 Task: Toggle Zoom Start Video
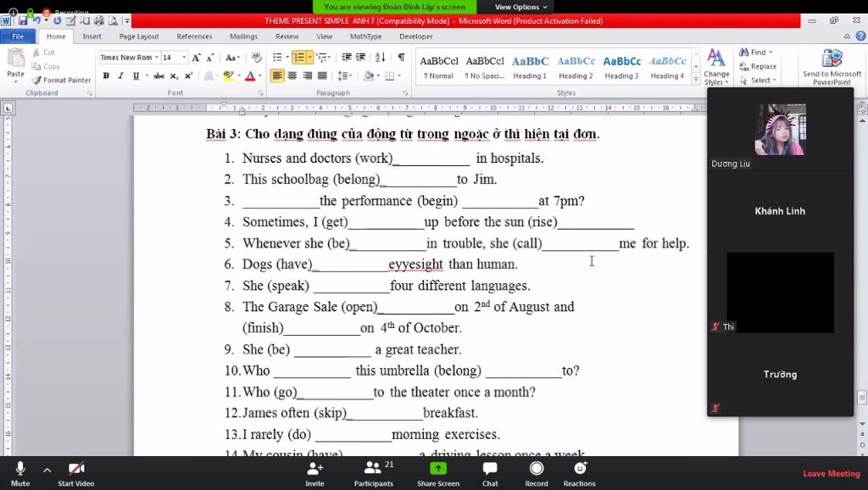tap(75, 474)
